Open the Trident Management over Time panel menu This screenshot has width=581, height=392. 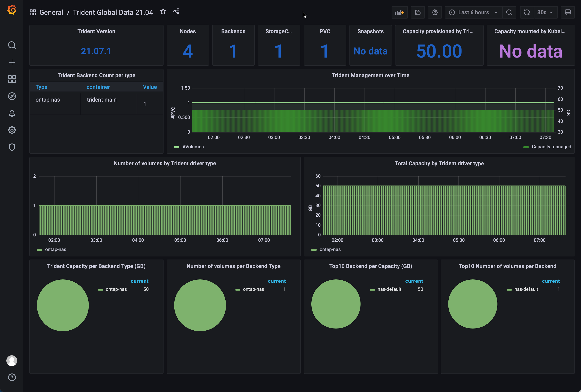371,75
